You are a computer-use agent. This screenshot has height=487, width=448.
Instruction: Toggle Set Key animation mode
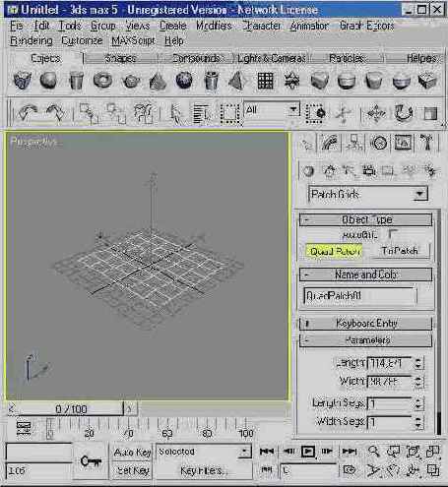pyautogui.click(x=132, y=470)
